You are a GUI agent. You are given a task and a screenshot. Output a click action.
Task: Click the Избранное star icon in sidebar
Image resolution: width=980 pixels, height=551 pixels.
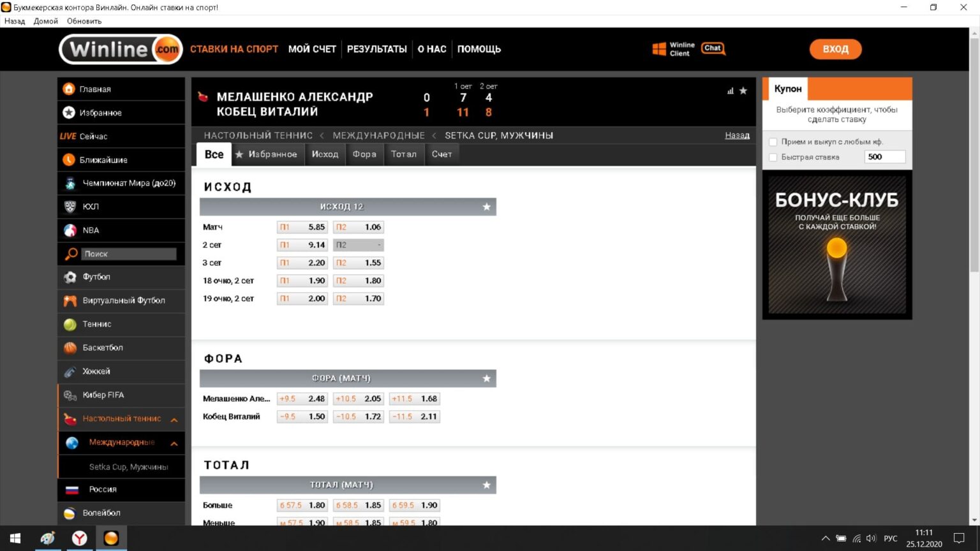[69, 113]
